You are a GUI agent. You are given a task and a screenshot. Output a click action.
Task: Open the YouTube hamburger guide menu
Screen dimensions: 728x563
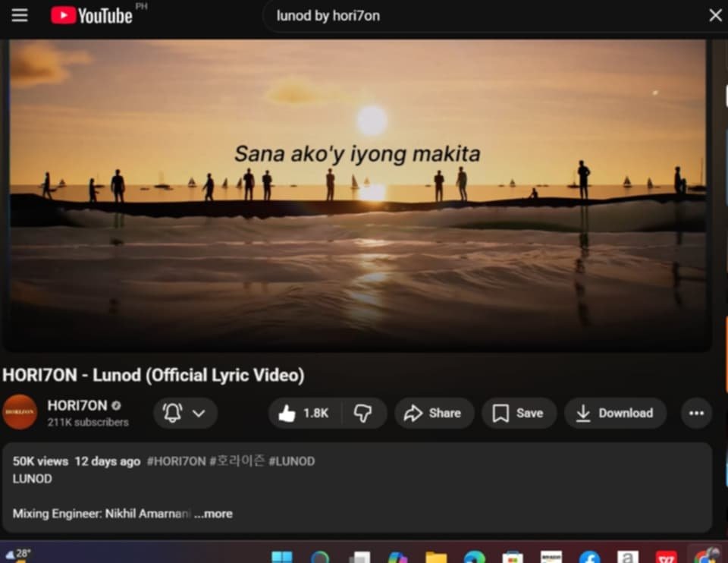click(x=20, y=15)
